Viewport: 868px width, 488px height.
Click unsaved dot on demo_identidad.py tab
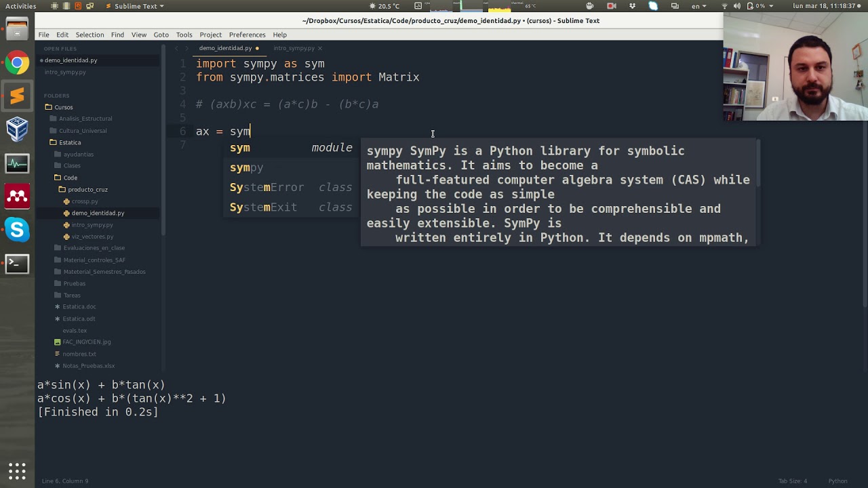[x=257, y=48]
